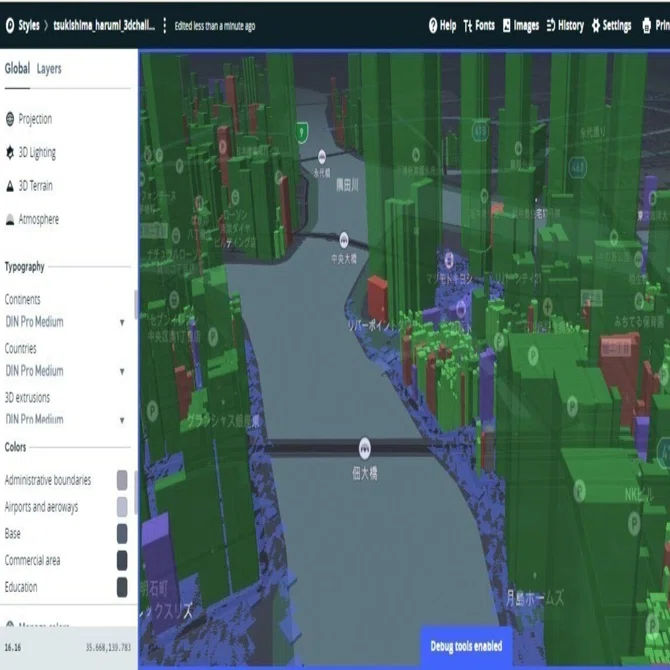This screenshot has height=670, width=670.
Task: Click the みちてる保育園 map label
Action: click(639, 321)
